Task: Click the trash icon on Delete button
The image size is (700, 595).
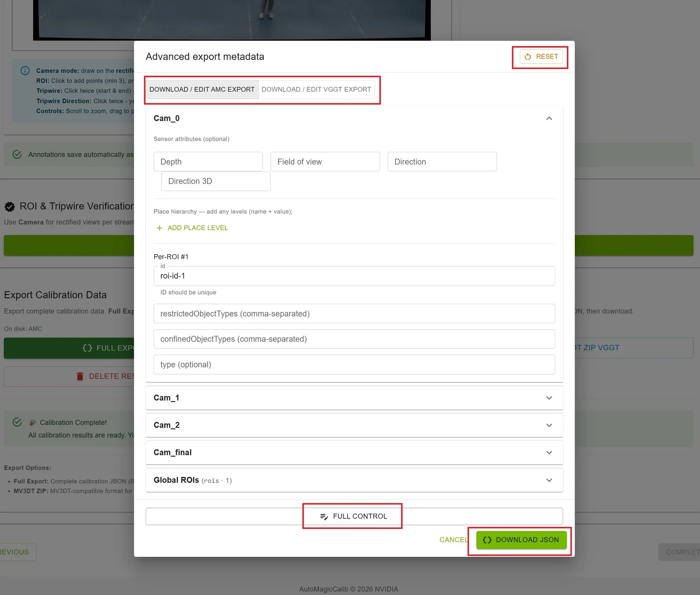Action: [x=80, y=376]
